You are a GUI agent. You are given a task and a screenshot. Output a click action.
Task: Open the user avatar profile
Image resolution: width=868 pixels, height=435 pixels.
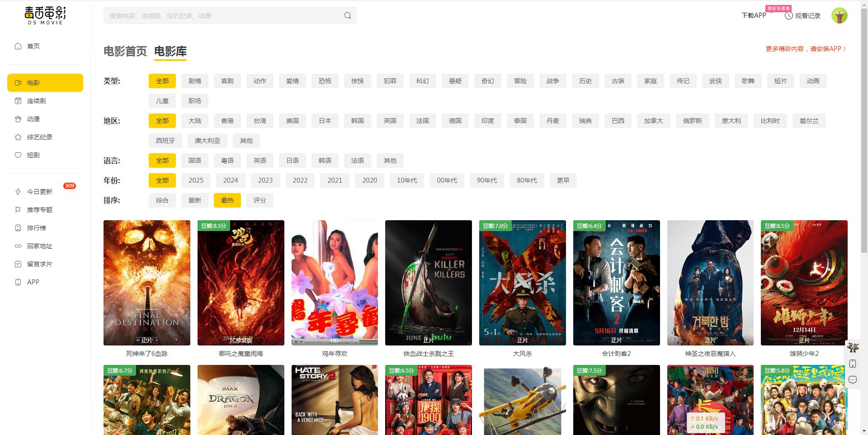[x=839, y=15]
